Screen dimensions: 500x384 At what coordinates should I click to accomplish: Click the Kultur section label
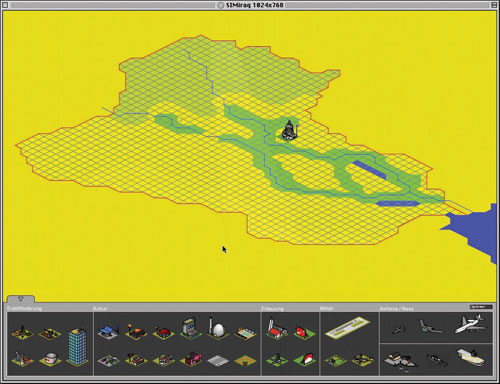point(100,309)
